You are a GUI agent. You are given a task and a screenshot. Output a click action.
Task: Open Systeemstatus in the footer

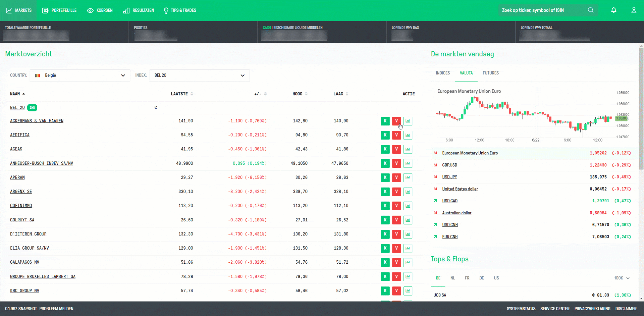(x=521, y=309)
